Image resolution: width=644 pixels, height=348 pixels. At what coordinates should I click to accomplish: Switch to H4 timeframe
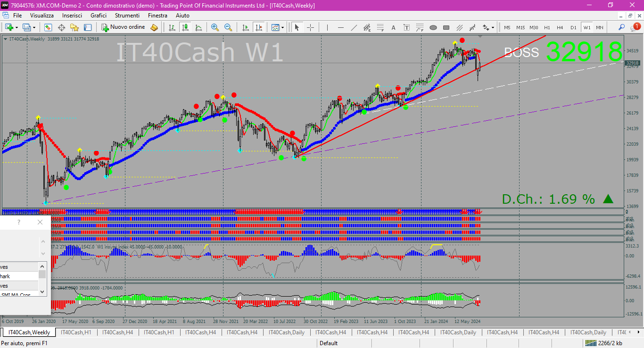pos(560,27)
